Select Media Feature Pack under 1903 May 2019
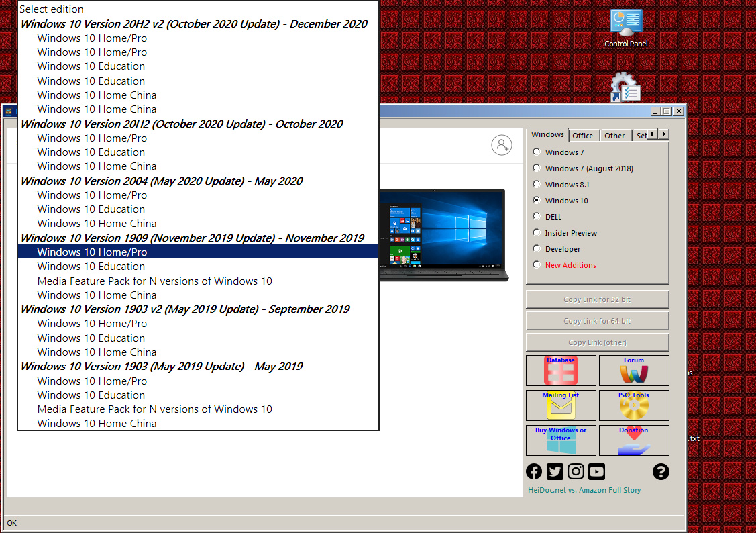This screenshot has height=533, width=756. coord(198,409)
